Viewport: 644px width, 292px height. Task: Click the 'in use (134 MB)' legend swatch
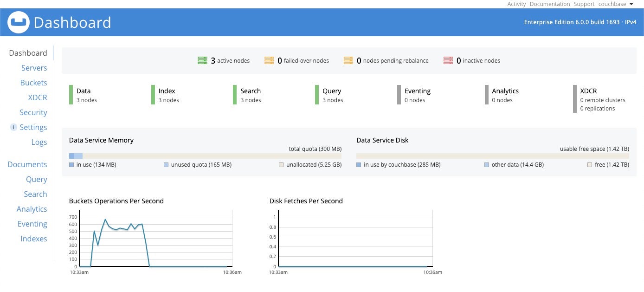(x=71, y=165)
